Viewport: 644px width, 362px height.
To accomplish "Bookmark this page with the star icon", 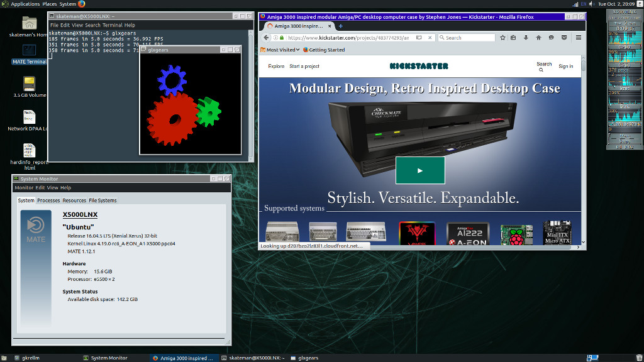I will click(x=502, y=37).
